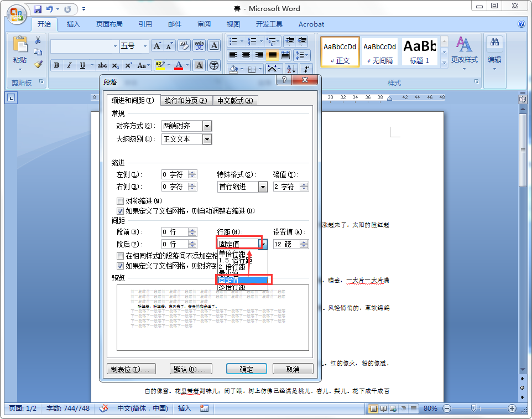The width and height of the screenshot is (532, 419).
Task: Align text right in the ribbon
Action: pos(259,55)
